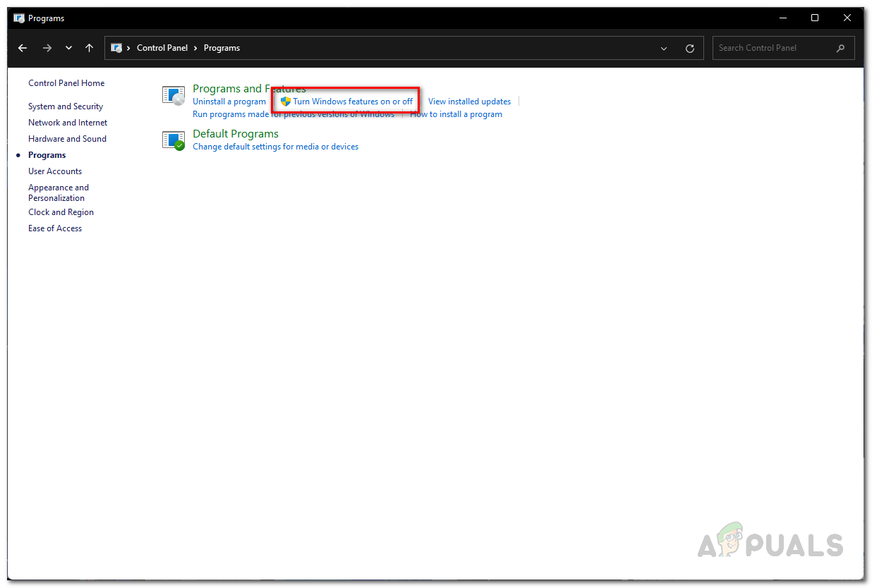
Task: Click inside the Search Control Panel field
Action: pyautogui.click(x=769, y=48)
